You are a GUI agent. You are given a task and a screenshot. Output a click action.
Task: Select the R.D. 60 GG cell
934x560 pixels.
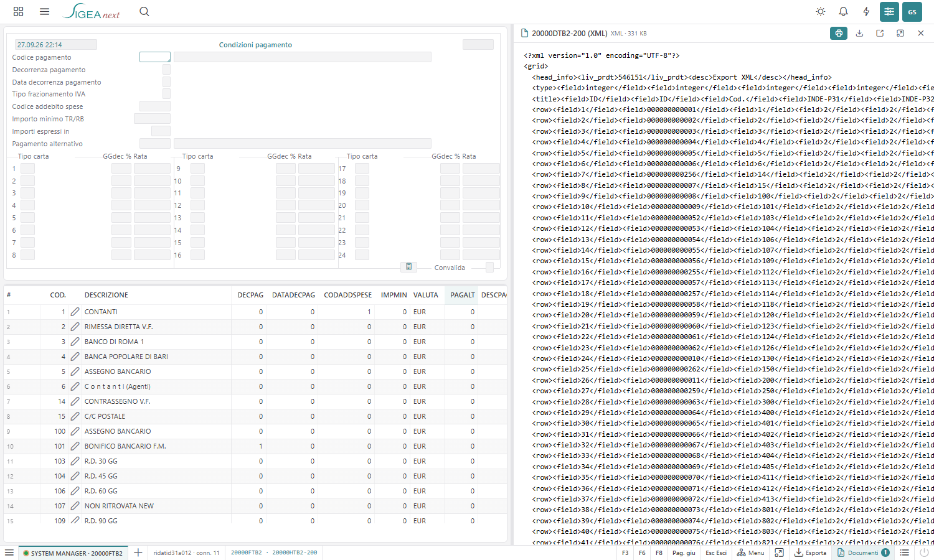click(x=156, y=491)
